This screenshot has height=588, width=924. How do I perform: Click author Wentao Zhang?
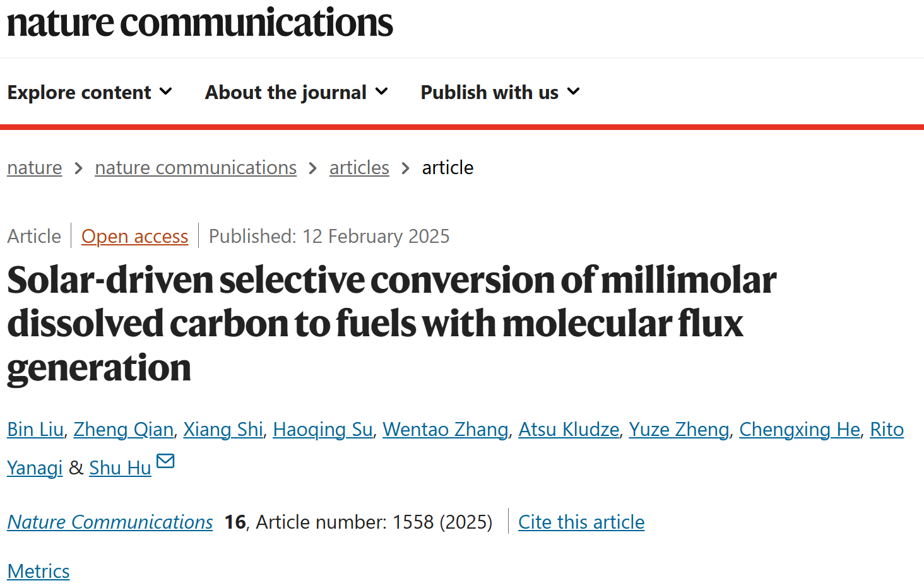click(x=446, y=430)
